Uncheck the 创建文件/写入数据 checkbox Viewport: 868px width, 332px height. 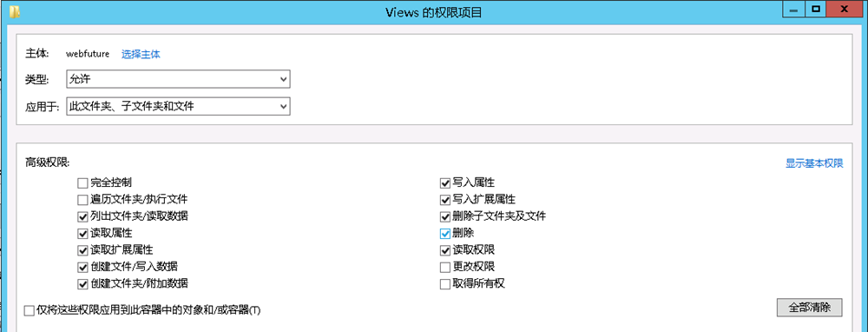[x=82, y=267]
